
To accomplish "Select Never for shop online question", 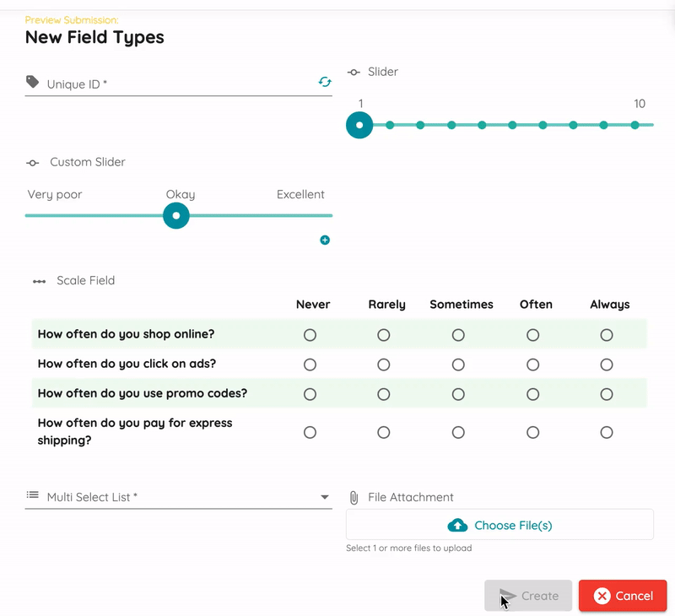I will tap(310, 335).
